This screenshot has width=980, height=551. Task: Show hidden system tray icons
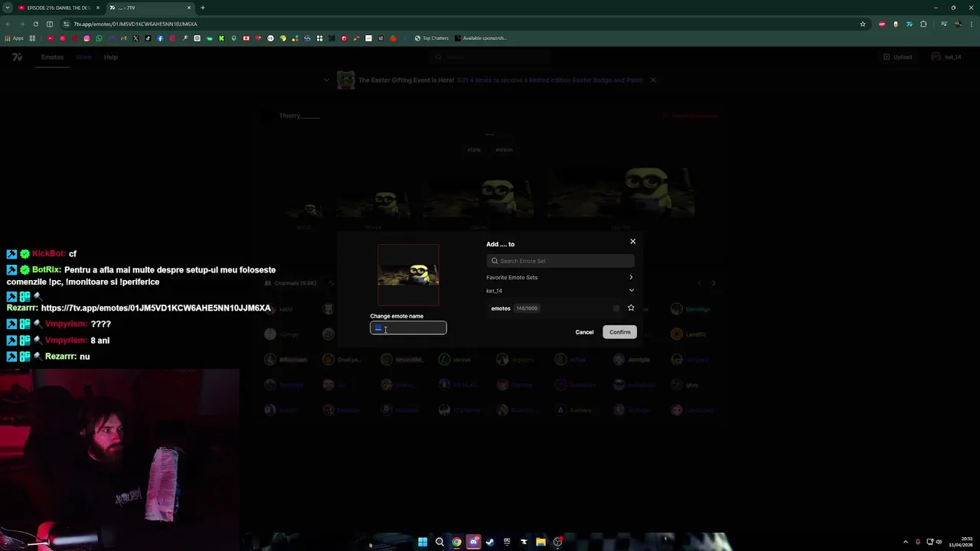[x=906, y=542]
